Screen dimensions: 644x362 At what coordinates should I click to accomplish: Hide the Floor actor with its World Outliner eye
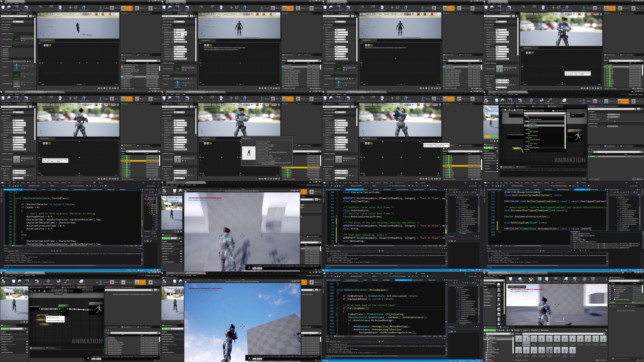click(610, 298)
